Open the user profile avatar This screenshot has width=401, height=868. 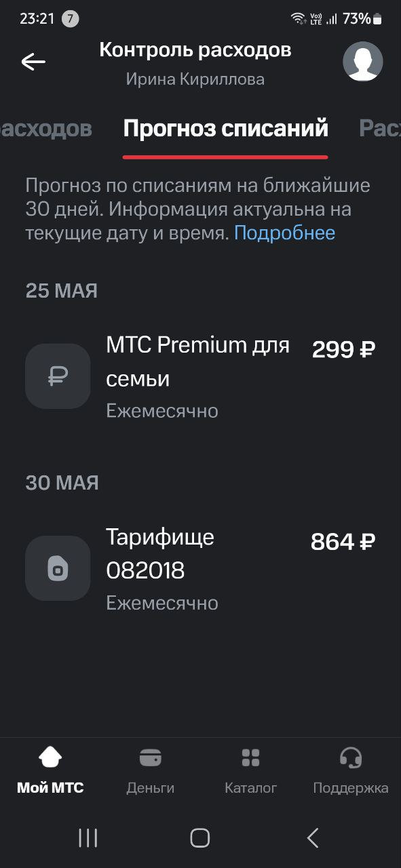(363, 62)
